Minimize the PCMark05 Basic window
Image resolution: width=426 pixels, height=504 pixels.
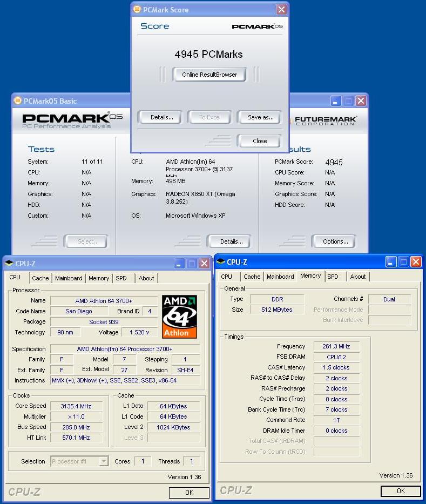pyautogui.click(x=335, y=101)
